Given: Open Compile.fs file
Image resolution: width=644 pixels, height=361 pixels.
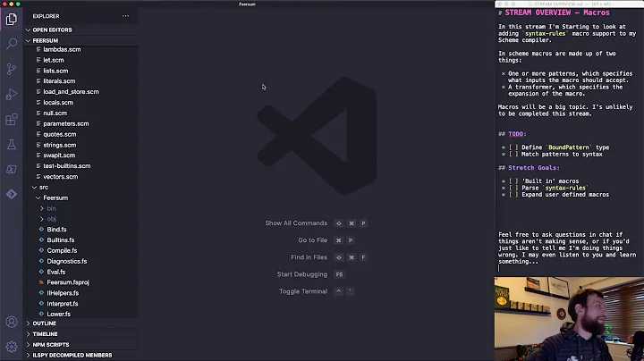Looking at the screenshot, I should (x=62, y=250).
